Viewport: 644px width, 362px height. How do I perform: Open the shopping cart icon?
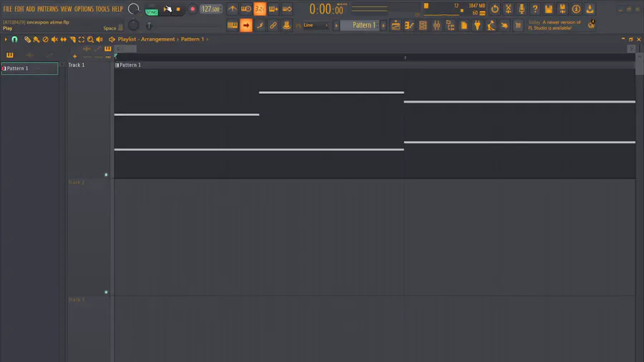tap(518, 26)
